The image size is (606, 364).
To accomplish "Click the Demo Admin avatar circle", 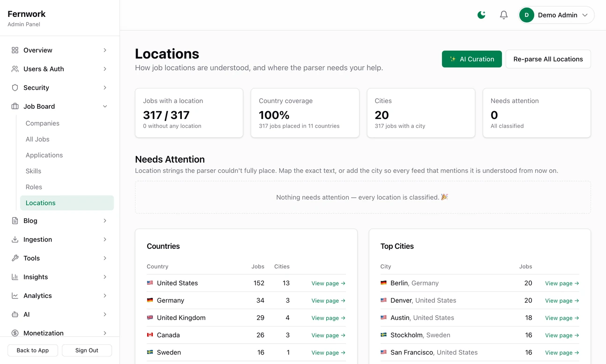I will click(527, 15).
